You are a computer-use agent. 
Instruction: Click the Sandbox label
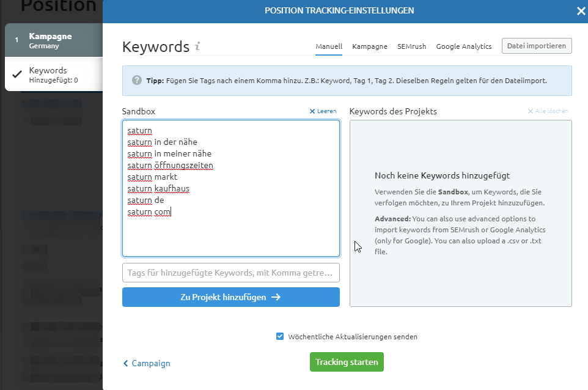click(x=138, y=111)
